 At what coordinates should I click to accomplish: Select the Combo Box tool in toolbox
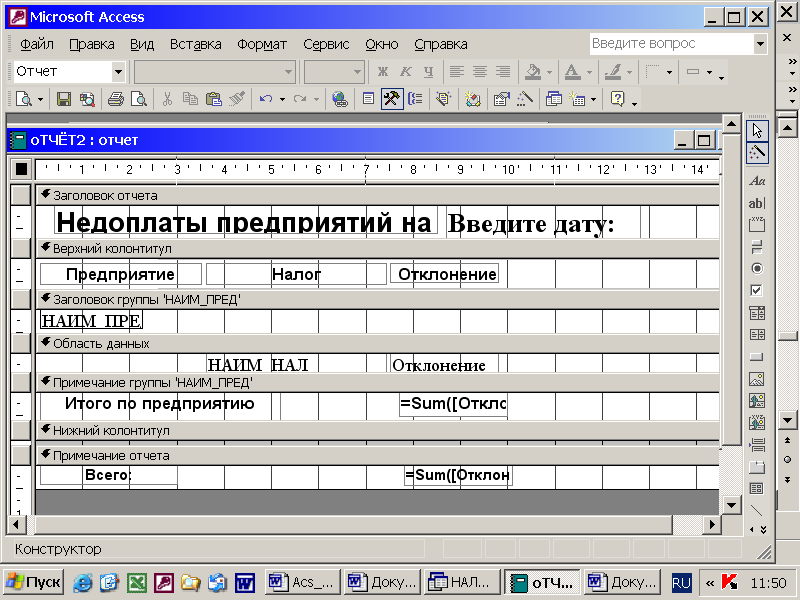tap(757, 313)
